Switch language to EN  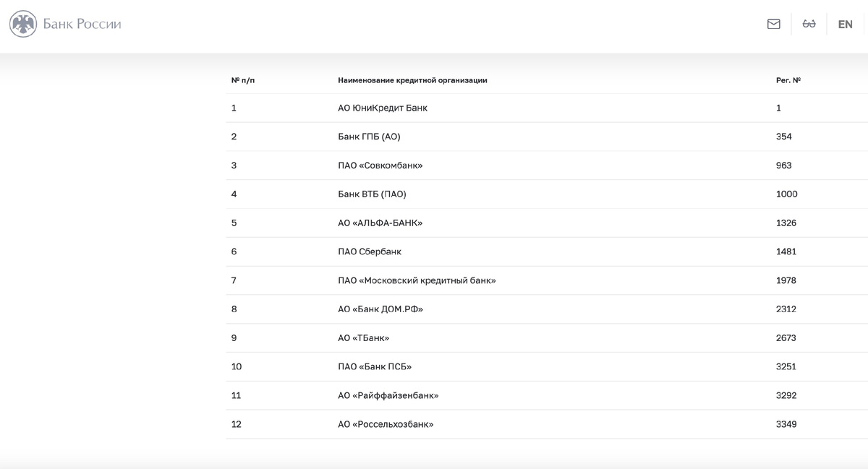tap(845, 24)
